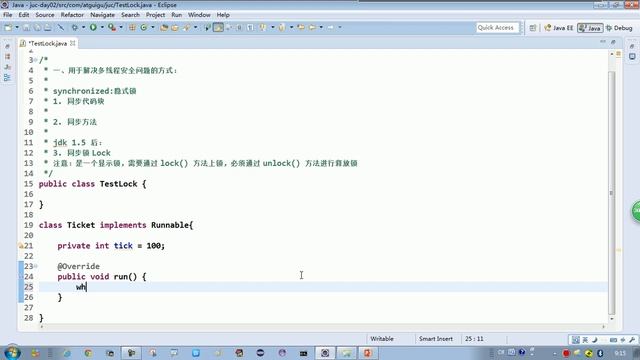
Task: Click the 25 : 11 cursor position
Action: click(x=474, y=339)
